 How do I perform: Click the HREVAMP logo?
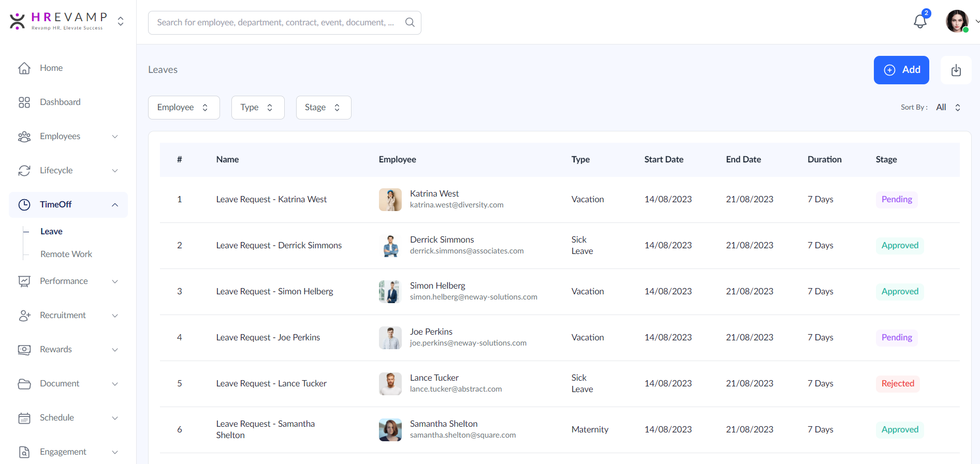point(58,21)
